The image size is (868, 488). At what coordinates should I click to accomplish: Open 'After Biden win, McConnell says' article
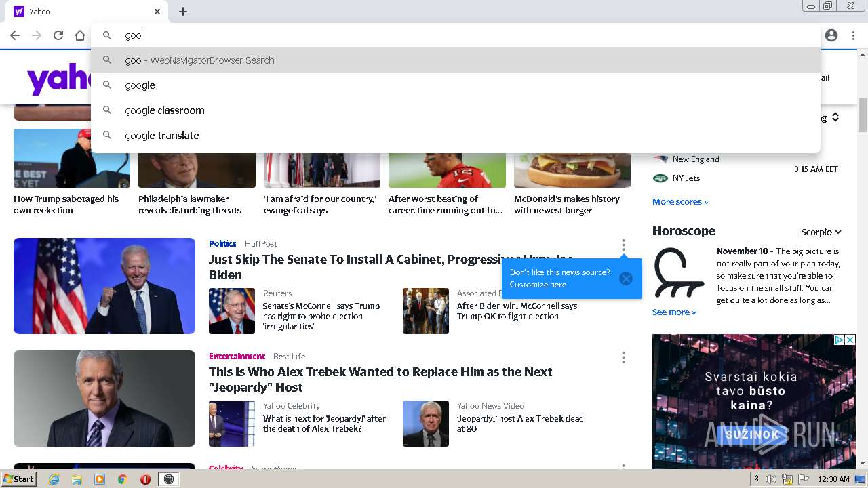(x=517, y=311)
